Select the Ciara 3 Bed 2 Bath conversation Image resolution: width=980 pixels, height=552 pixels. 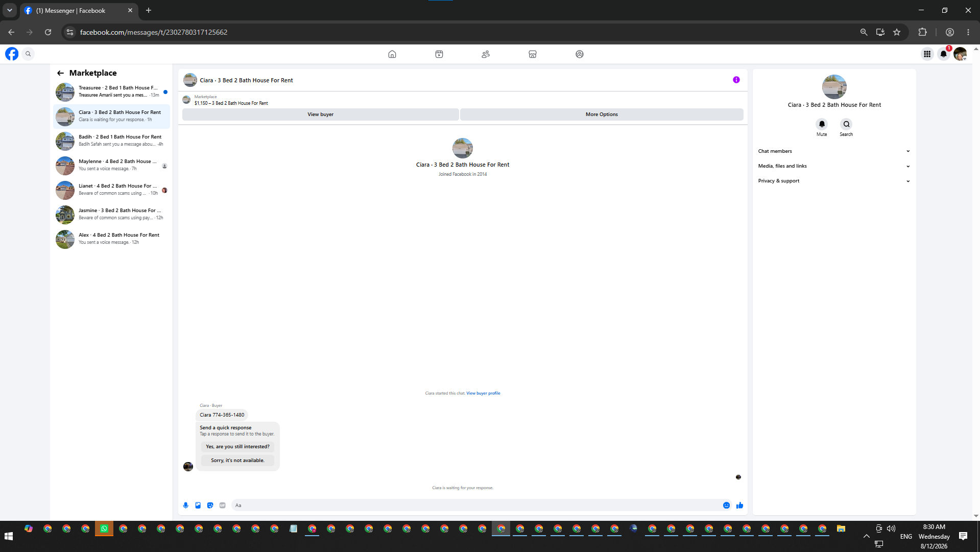[x=111, y=117]
